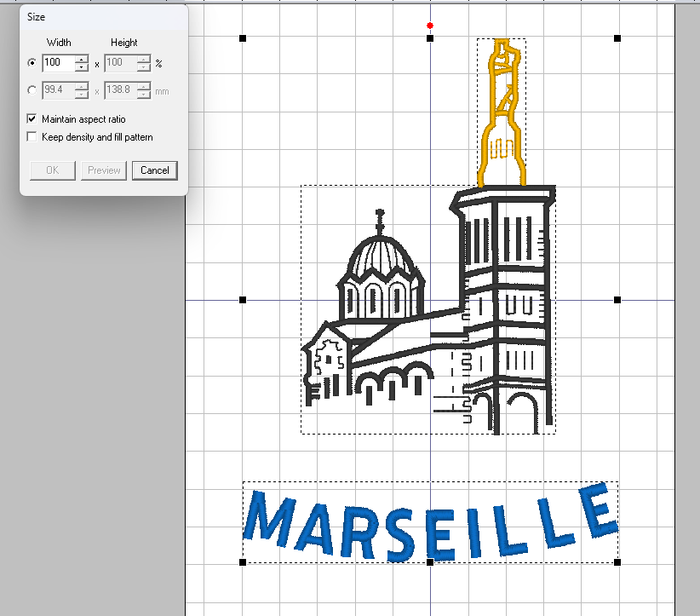Increase Width percent with up arrow

point(81,59)
